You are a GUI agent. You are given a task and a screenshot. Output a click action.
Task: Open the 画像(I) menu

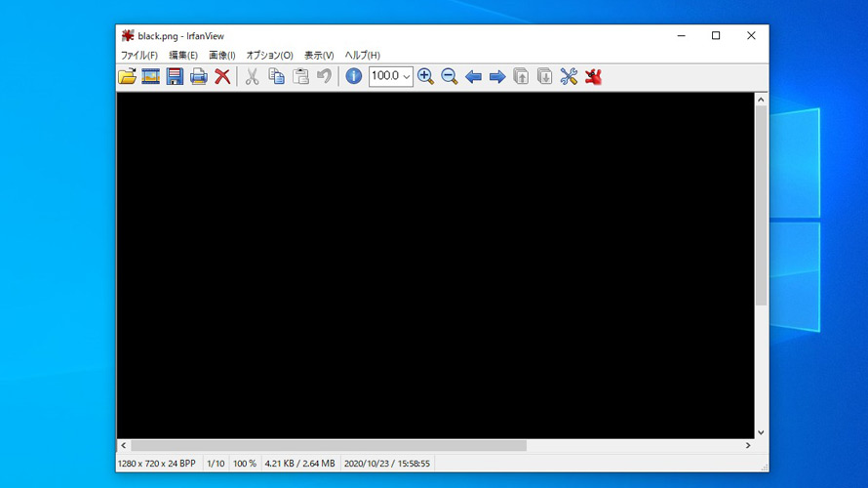[x=221, y=56]
